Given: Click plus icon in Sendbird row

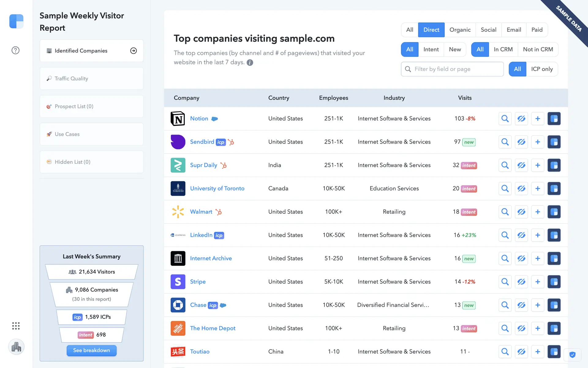Looking at the screenshot, I should 537,142.
